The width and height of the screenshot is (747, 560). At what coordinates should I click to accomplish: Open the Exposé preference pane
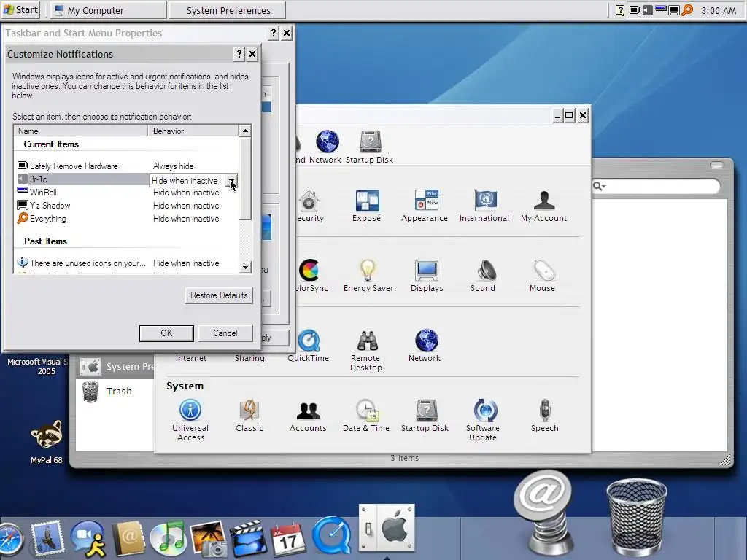click(367, 206)
